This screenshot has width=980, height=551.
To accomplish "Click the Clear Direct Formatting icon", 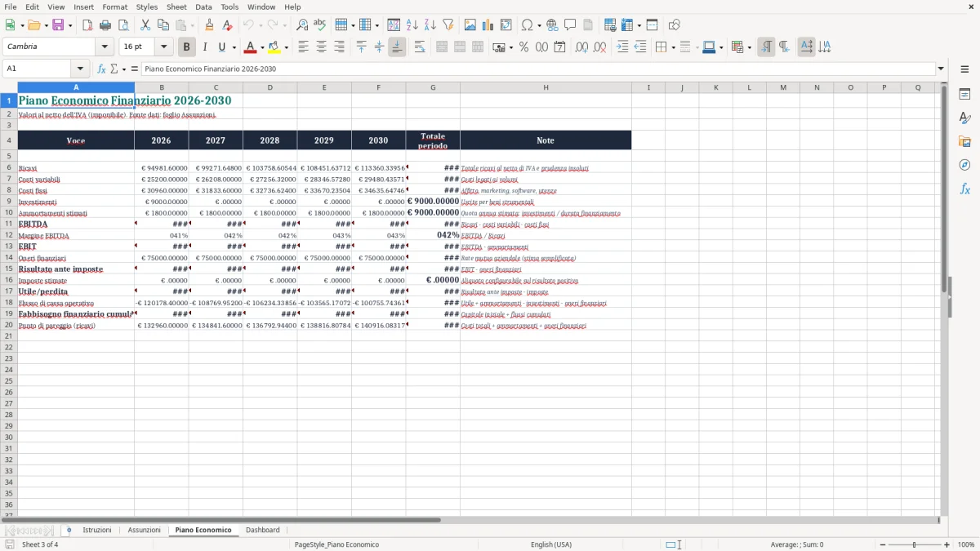I will (x=228, y=25).
